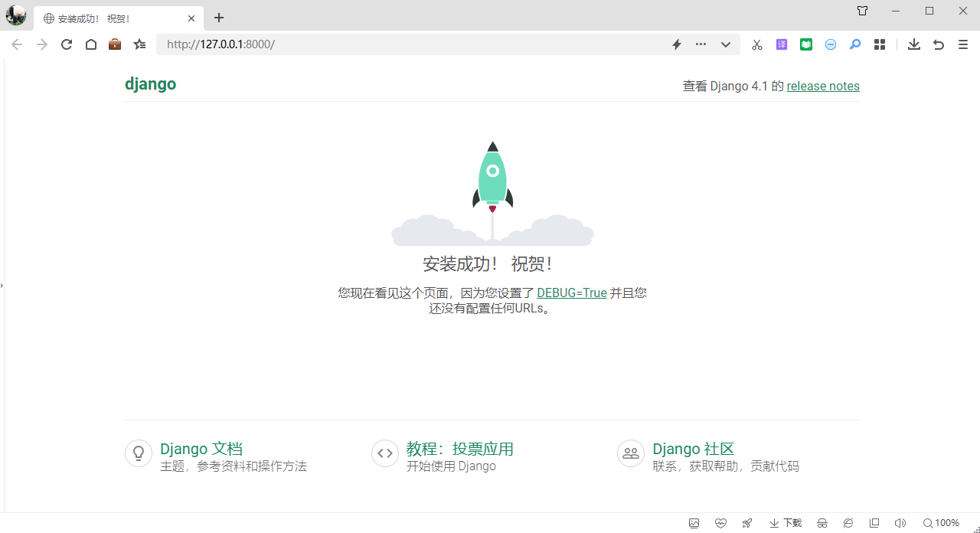The image size is (980, 533).
Task: Click the 开始使用 Django description
Action: click(451, 466)
